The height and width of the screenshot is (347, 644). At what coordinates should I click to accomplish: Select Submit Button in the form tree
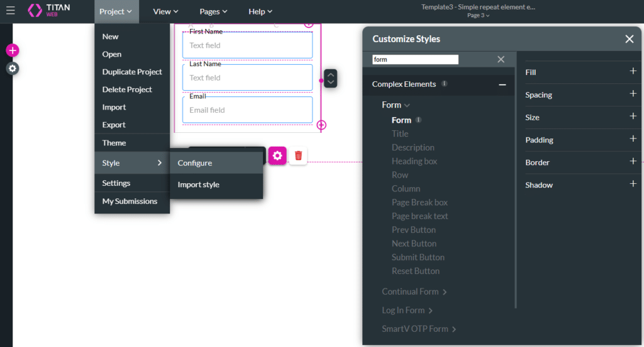(x=418, y=257)
